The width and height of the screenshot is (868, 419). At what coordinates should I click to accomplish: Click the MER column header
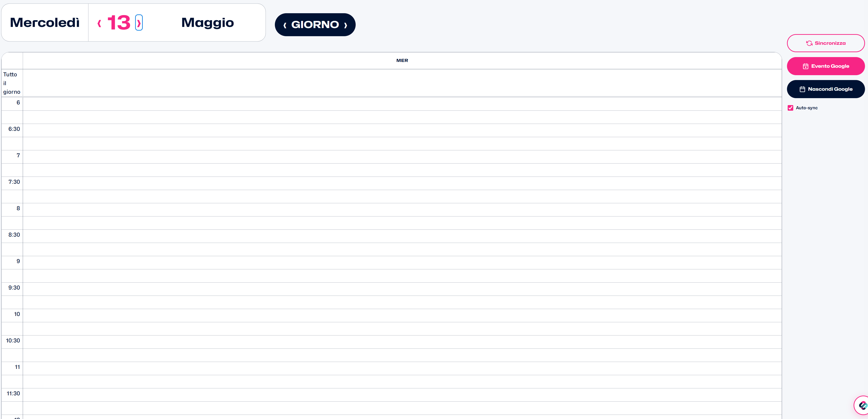click(x=402, y=61)
